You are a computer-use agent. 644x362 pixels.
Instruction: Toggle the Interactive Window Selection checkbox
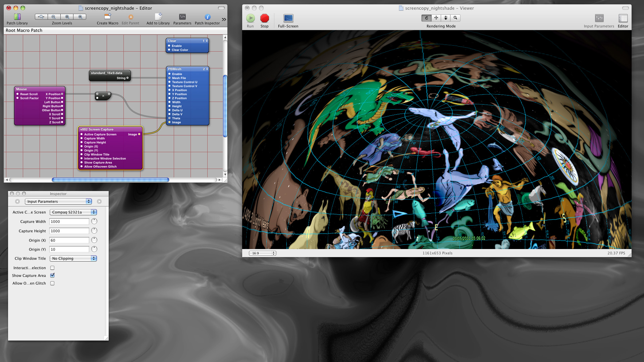(52, 268)
